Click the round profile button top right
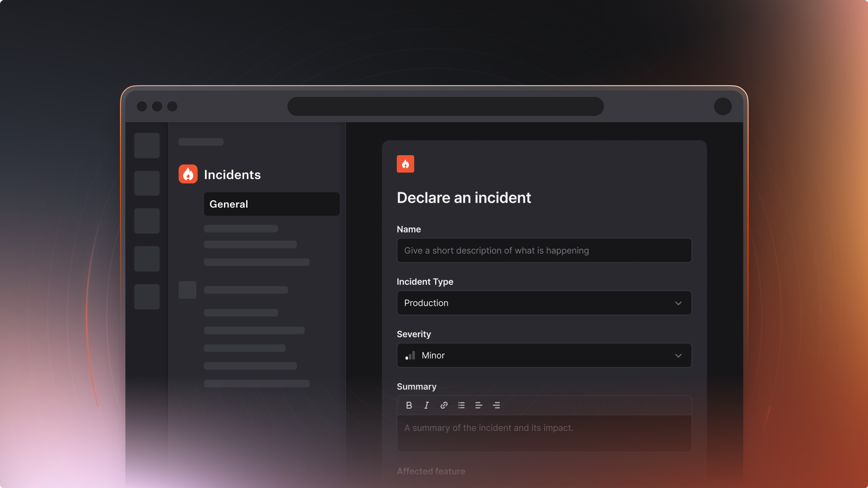 click(x=723, y=106)
